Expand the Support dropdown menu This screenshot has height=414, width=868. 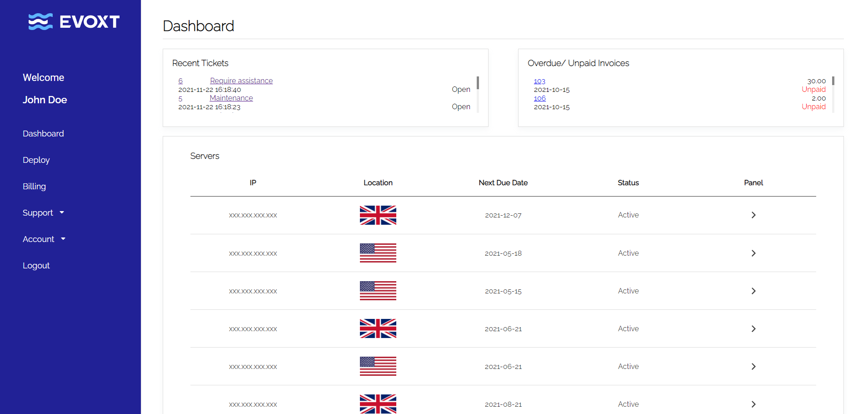tap(43, 213)
